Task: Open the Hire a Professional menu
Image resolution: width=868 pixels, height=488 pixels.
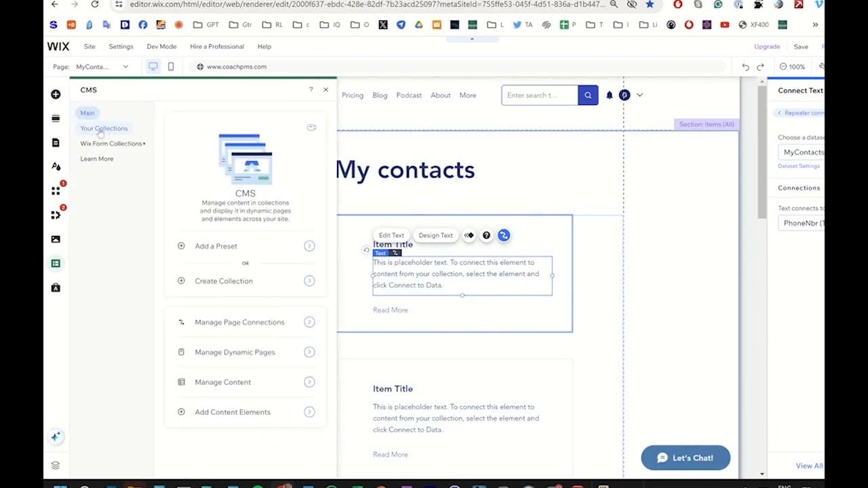Action: [217, 47]
